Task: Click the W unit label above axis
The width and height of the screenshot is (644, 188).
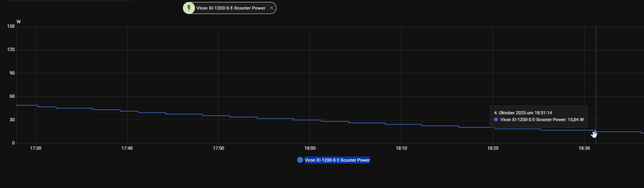Action: click(18, 22)
